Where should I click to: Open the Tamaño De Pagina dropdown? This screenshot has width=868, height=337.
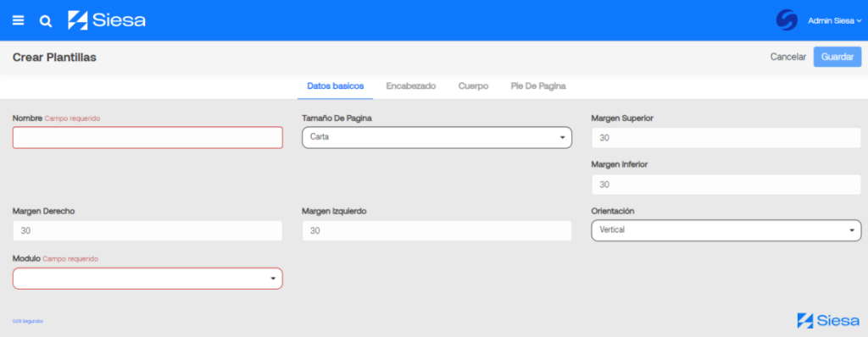click(x=437, y=138)
